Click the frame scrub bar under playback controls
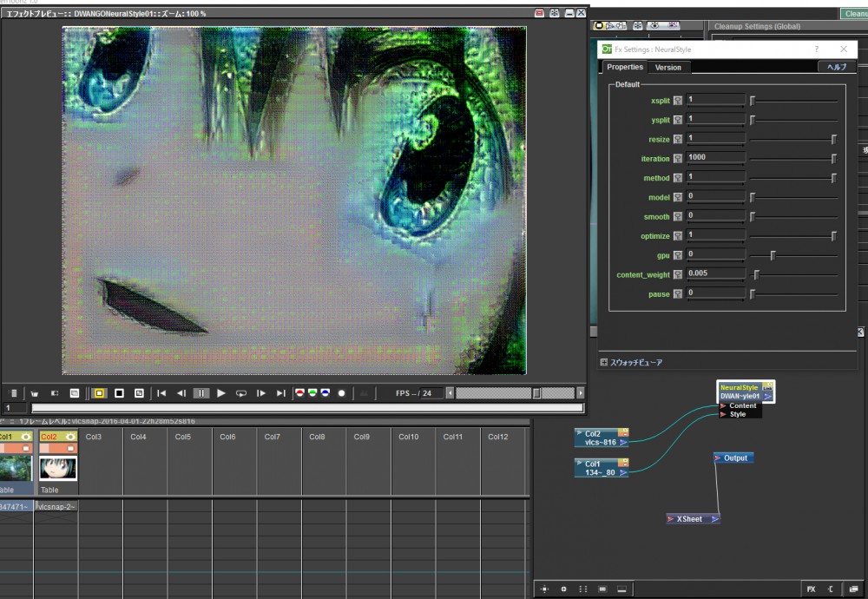The height and width of the screenshot is (599, 868). [x=307, y=408]
